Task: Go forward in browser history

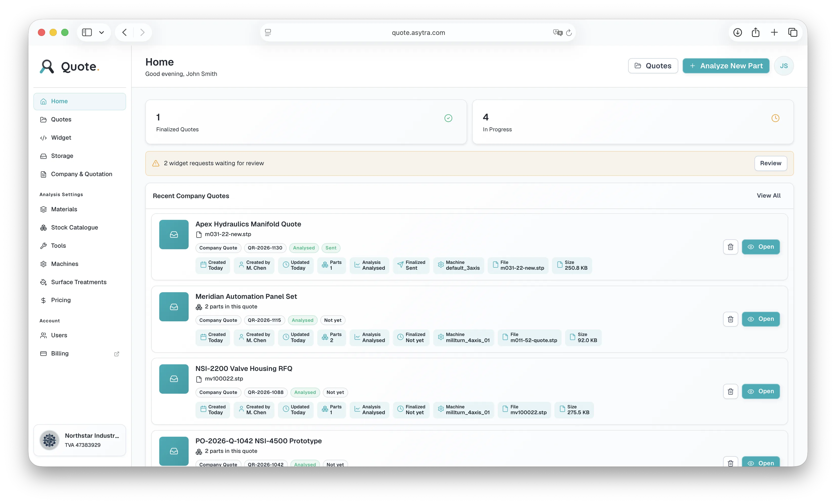Action: (x=142, y=32)
